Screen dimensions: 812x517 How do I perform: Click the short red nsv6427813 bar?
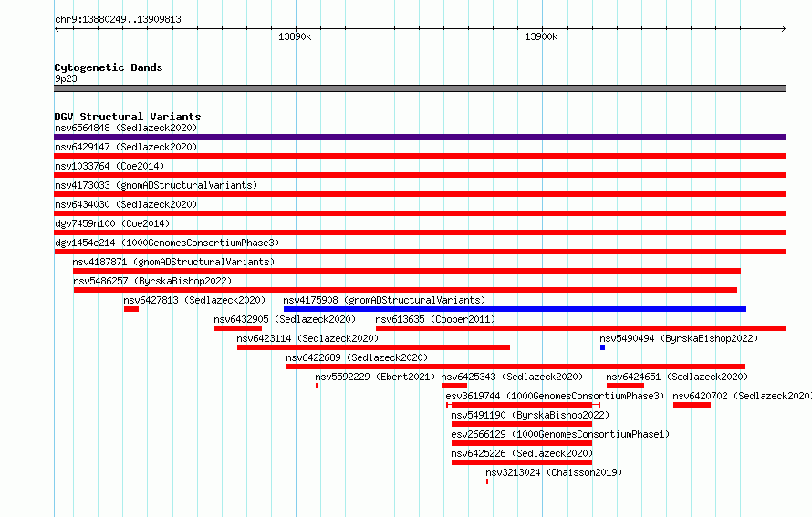(131, 309)
